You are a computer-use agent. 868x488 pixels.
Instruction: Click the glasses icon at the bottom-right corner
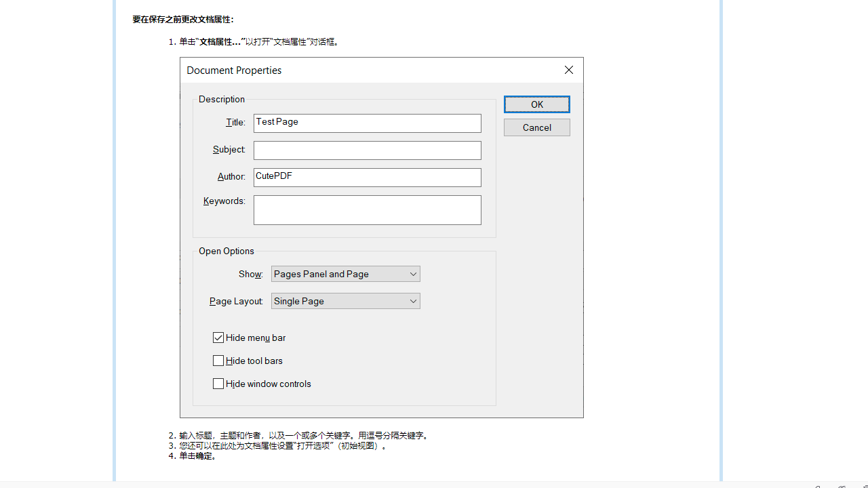pos(842,486)
